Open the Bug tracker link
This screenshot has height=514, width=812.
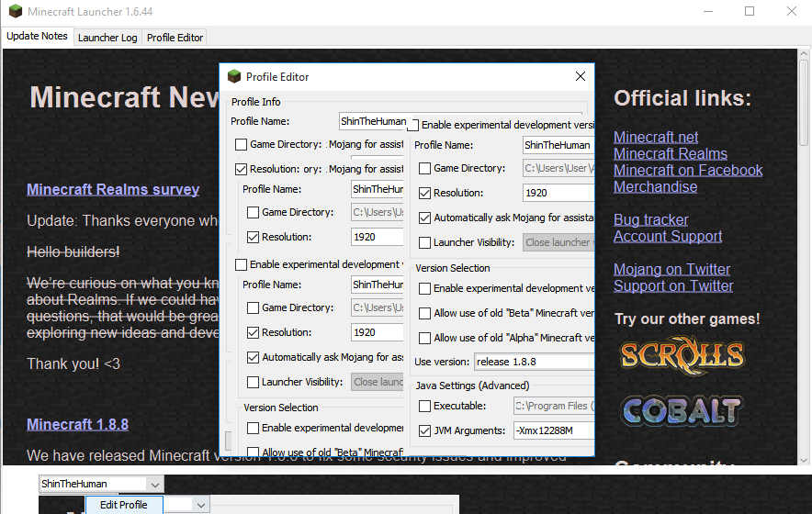coord(651,220)
